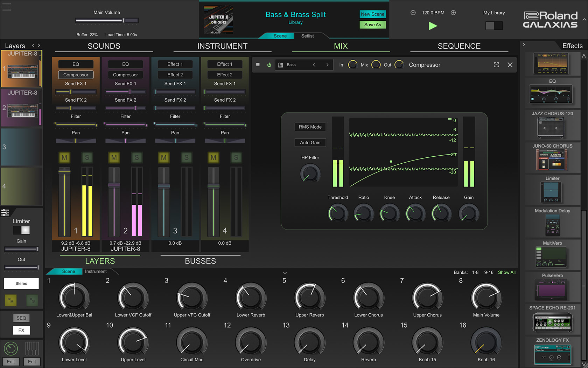Open the Setlist tab
Screen dimensions: 588x368
(307, 36)
